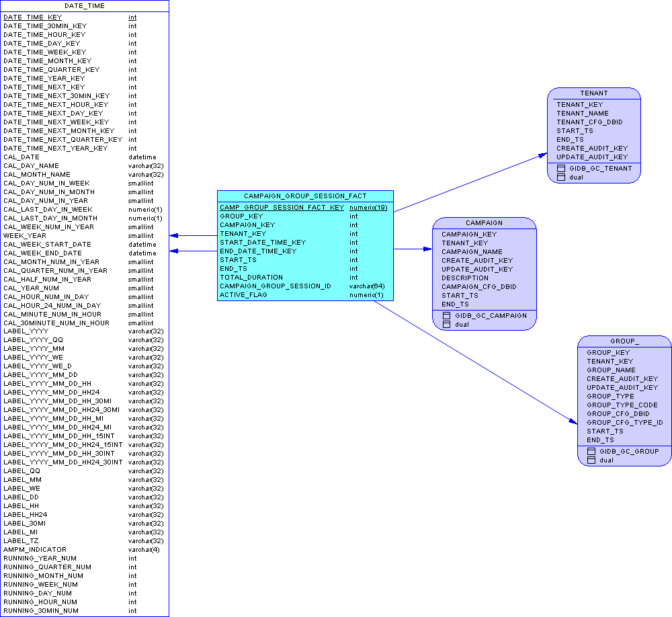Click the numeric(19) data type
This screenshot has width=672, height=617.
point(368,208)
